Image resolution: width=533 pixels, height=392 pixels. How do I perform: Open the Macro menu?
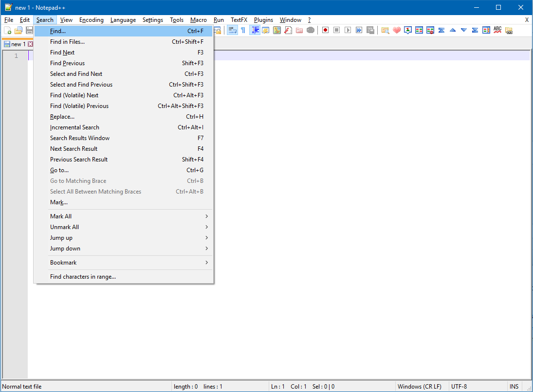[199, 20]
